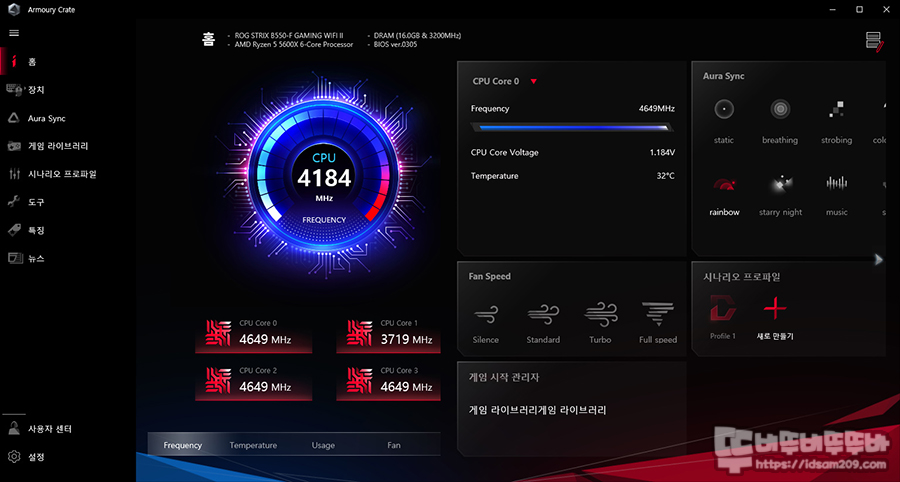
Task: Expand the CPU Core 0 dropdown arrow
Action: [534, 81]
